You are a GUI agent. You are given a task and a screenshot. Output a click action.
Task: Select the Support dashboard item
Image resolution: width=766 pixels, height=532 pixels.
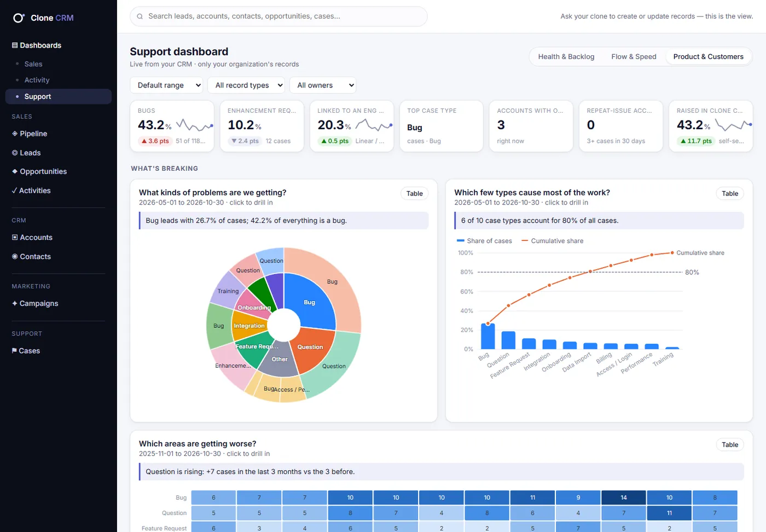click(59, 96)
